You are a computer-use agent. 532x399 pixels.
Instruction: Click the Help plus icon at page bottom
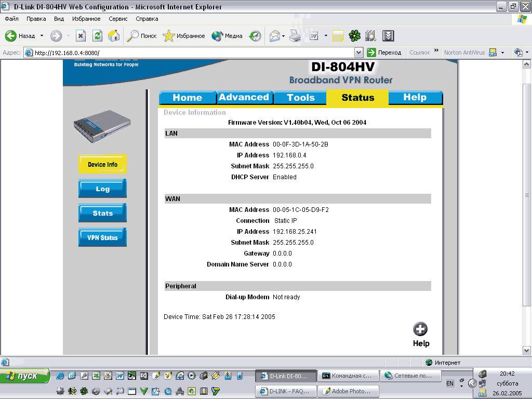(x=420, y=329)
